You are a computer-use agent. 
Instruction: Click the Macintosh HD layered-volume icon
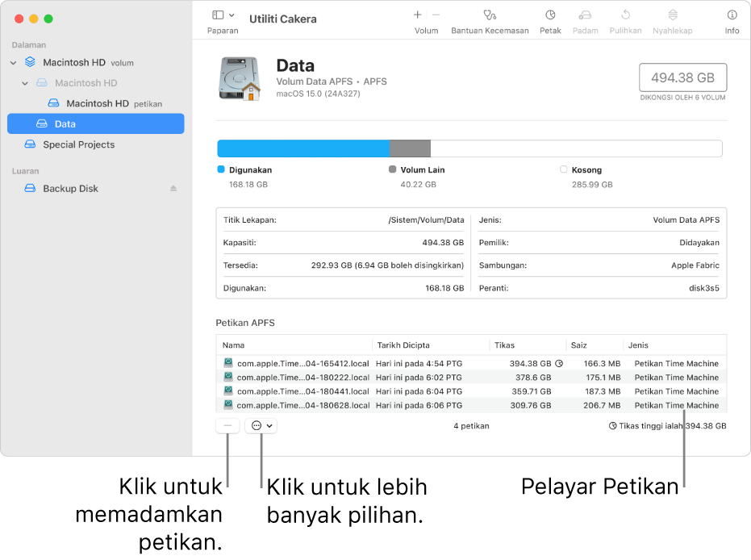pyautogui.click(x=30, y=62)
